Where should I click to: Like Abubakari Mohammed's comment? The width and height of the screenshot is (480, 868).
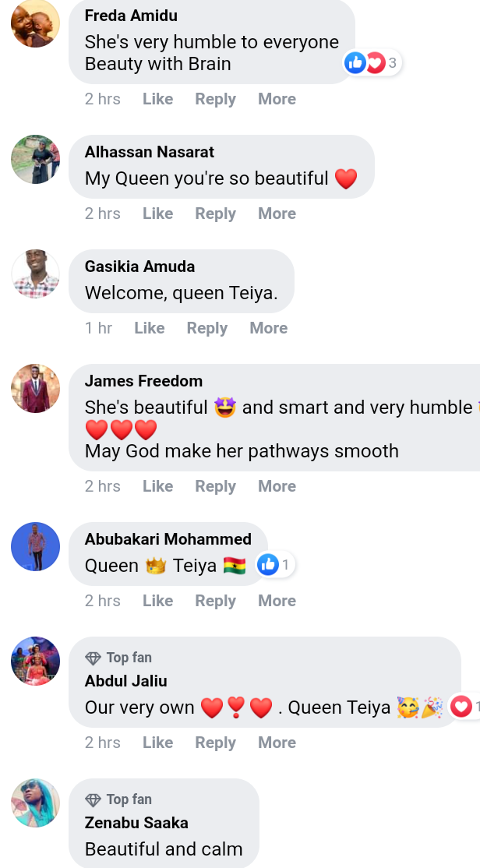(157, 601)
